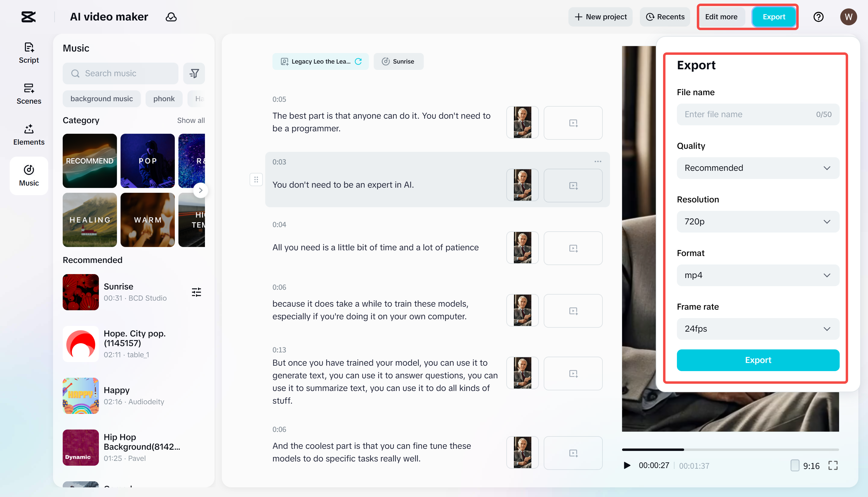Click the refresh icon on Legacy Leo chip
The image size is (868, 497).
click(358, 61)
